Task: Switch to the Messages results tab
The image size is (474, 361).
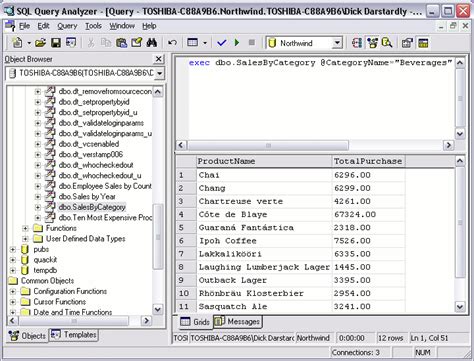Action: [x=238, y=322]
